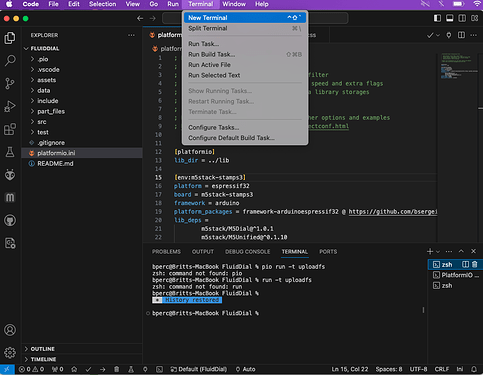Go back with the navigation arrow
This screenshot has width=483, height=375.
140,18
